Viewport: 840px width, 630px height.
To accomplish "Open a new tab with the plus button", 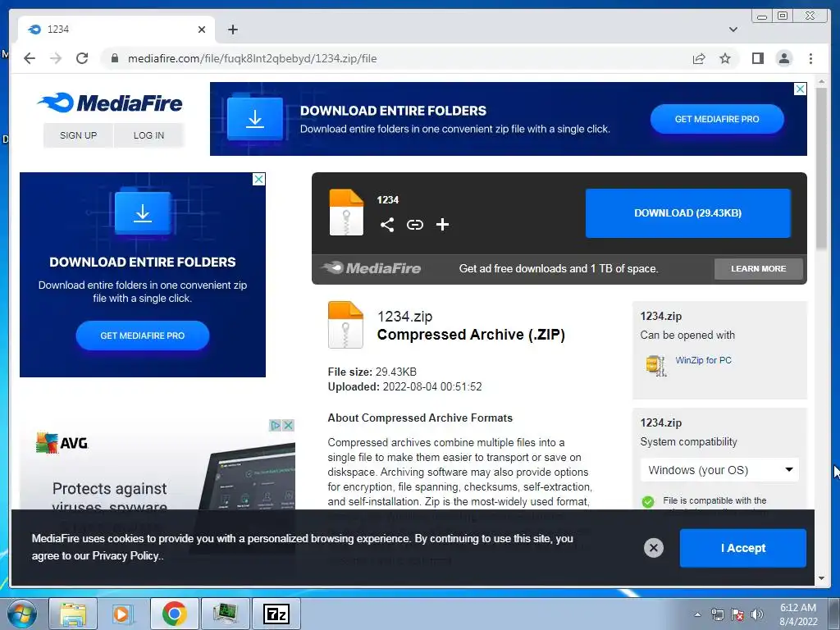I will [232, 30].
